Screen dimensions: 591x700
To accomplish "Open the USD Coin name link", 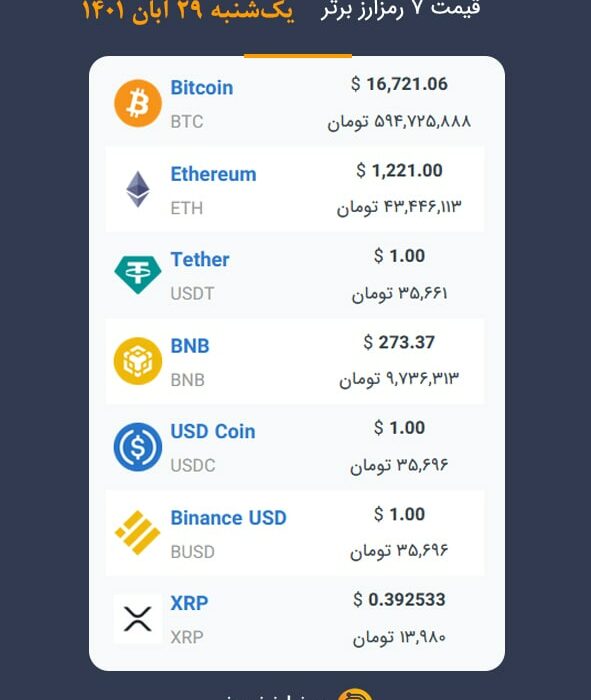I will 213,431.
